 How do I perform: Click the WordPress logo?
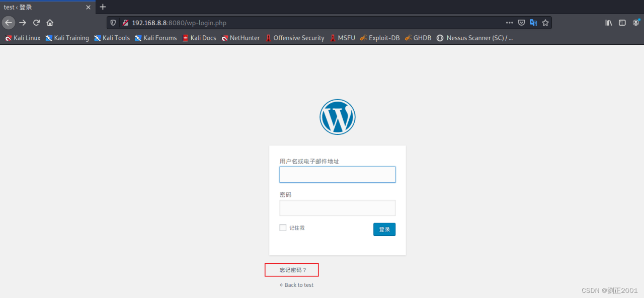pos(338,117)
